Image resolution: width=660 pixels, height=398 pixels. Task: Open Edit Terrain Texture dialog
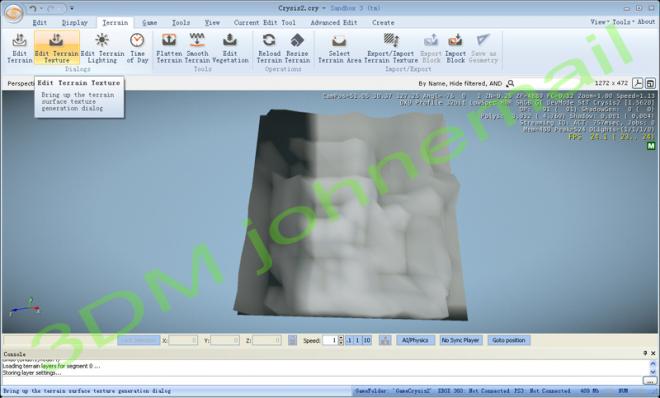pyautogui.click(x=56, y=48)
